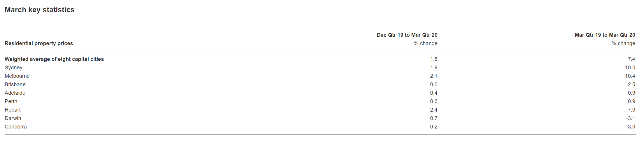The width and height of the screenshot is (644, 141).
Task: Select the Hobart row label
Action: 13,110
